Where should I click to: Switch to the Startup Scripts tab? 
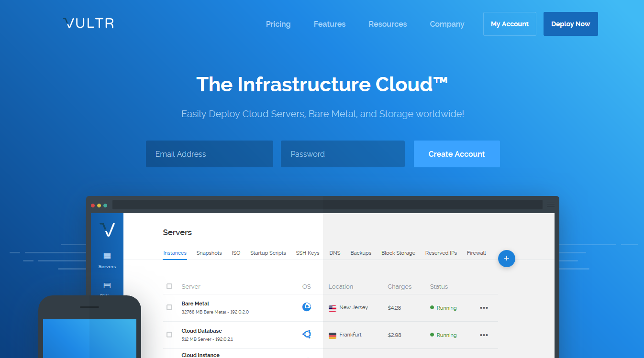pyautogui.click(x=268, y=253)
